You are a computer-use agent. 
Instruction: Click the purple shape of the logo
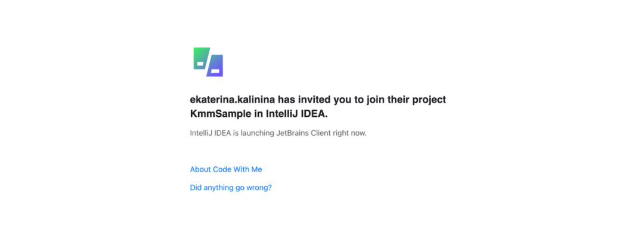click(x=215, y=66)
